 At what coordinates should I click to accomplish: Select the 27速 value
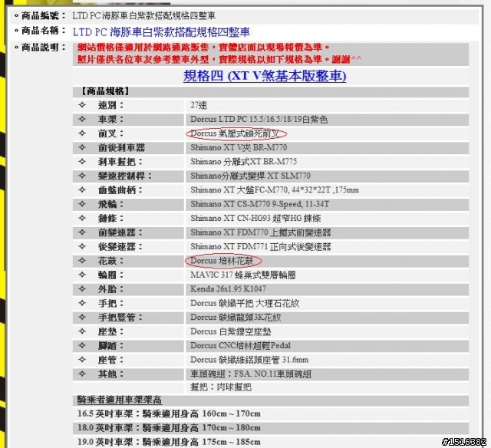pos(199,106)
